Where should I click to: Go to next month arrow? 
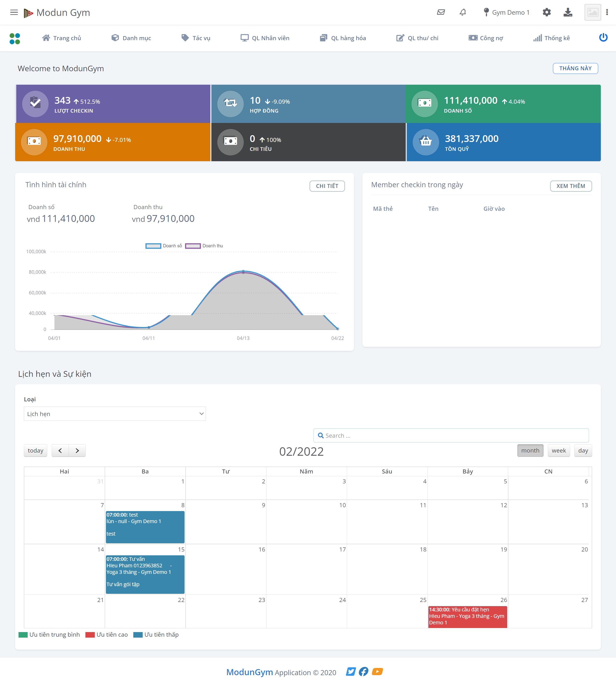[x=77, y=451]
